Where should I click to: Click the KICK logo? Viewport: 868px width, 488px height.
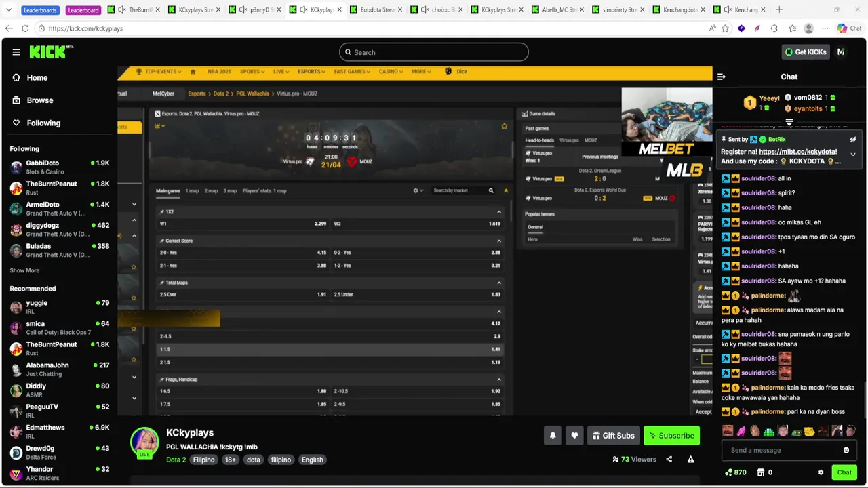click(x=51, y=52)
